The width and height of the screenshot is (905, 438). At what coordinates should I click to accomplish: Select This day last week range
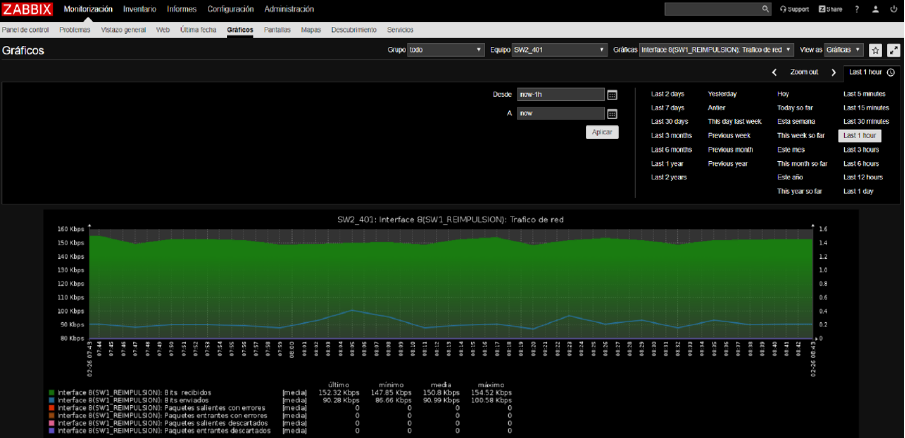coord(735,122)
